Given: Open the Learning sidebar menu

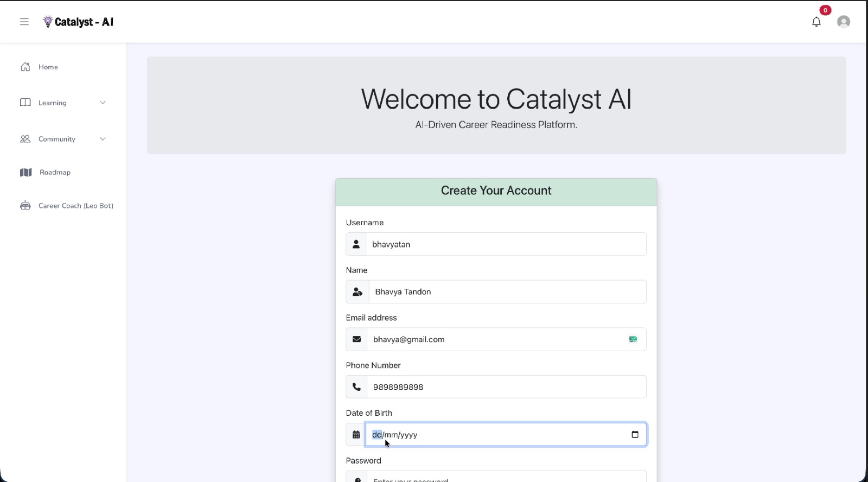Looking at the screenshot, I should click(53, 103).
